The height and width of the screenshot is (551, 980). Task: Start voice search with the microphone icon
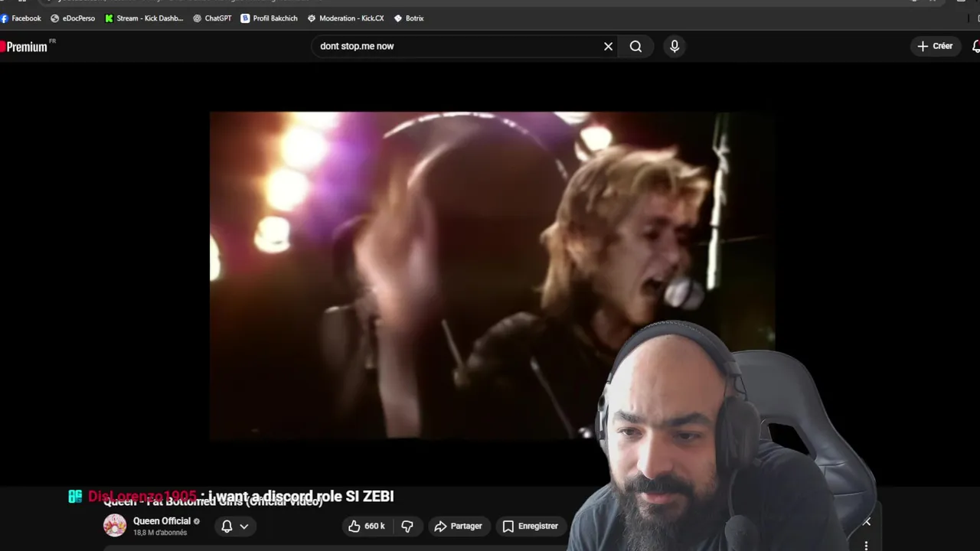675,47
